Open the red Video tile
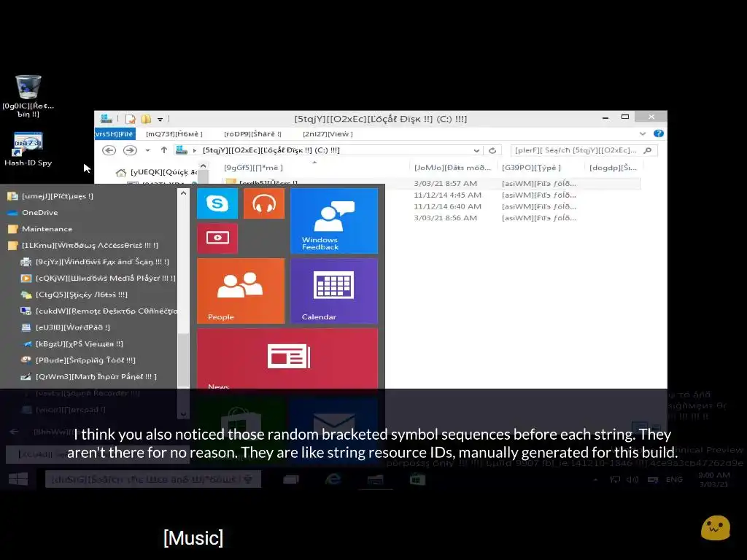Image resolution: width=747 pixels, height=560 pixels. (x=217, y=238)
